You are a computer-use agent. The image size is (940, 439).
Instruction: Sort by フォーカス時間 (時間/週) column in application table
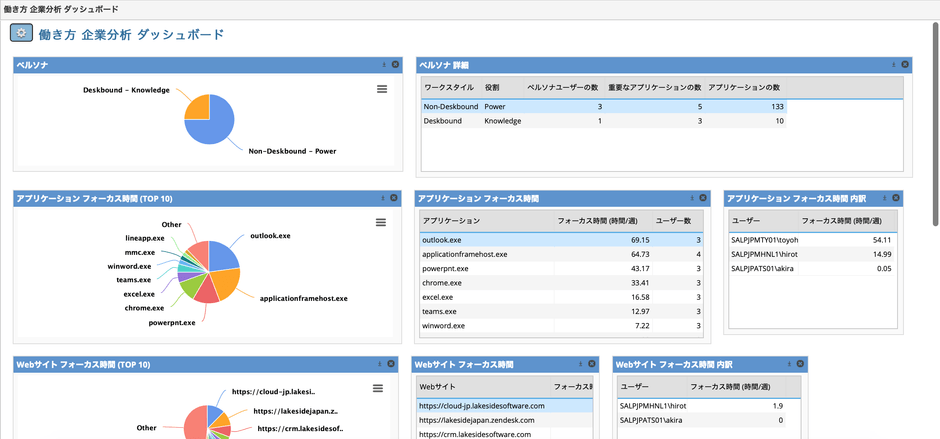tap(598, 219)
